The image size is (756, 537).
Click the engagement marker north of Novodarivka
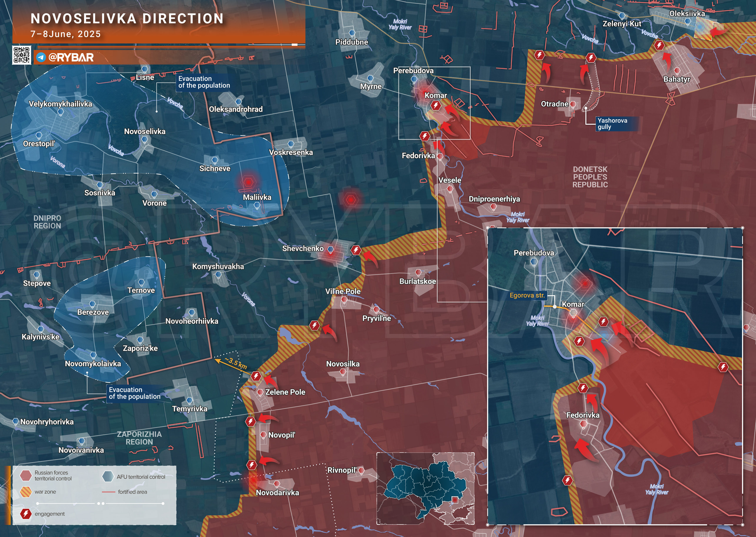[252, 465]
